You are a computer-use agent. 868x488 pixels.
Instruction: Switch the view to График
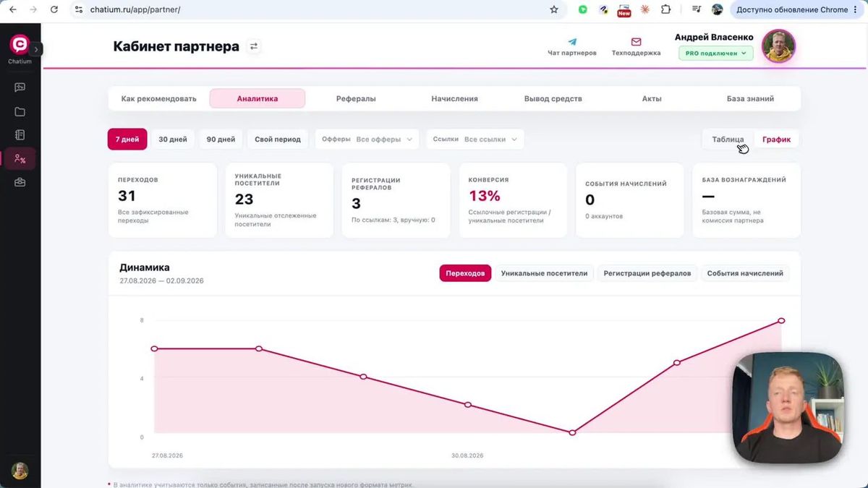tap(776, 140)
